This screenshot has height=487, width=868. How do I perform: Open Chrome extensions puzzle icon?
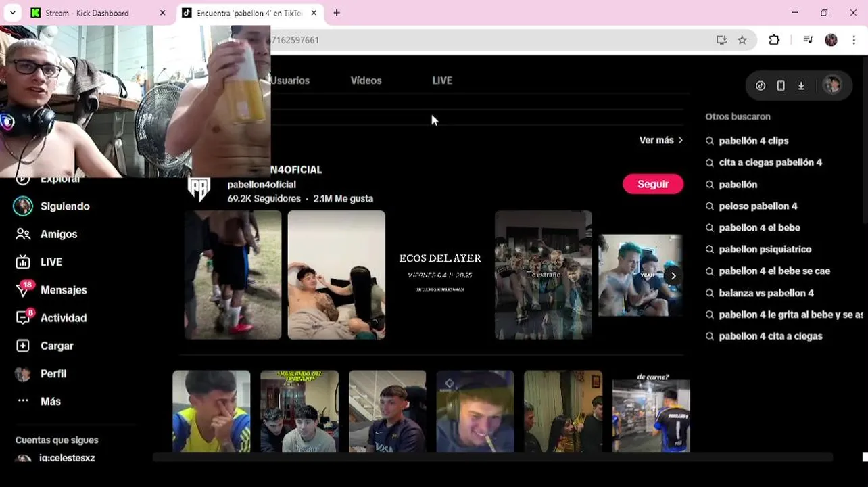coord(775,40)
